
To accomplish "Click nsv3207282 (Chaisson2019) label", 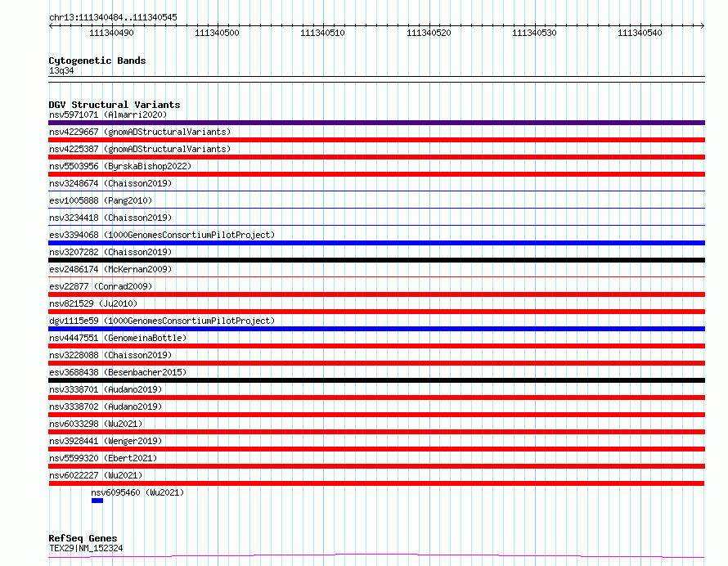I will point(110,252).
